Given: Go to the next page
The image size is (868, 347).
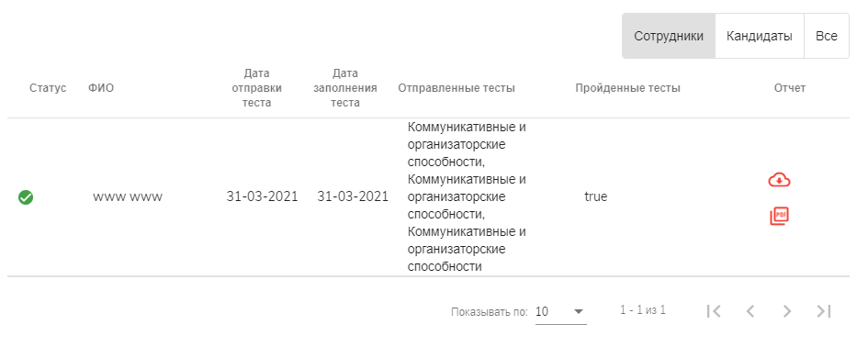Looking at the screenshot, I should pos(787,311).
